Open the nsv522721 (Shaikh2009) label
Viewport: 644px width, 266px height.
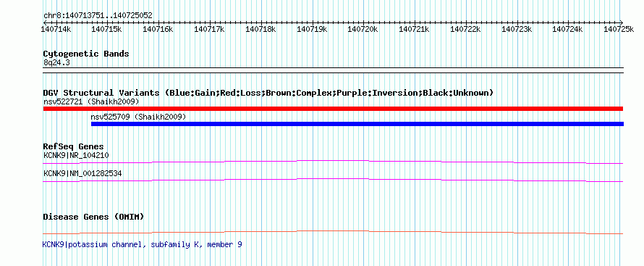click(91, 101)
